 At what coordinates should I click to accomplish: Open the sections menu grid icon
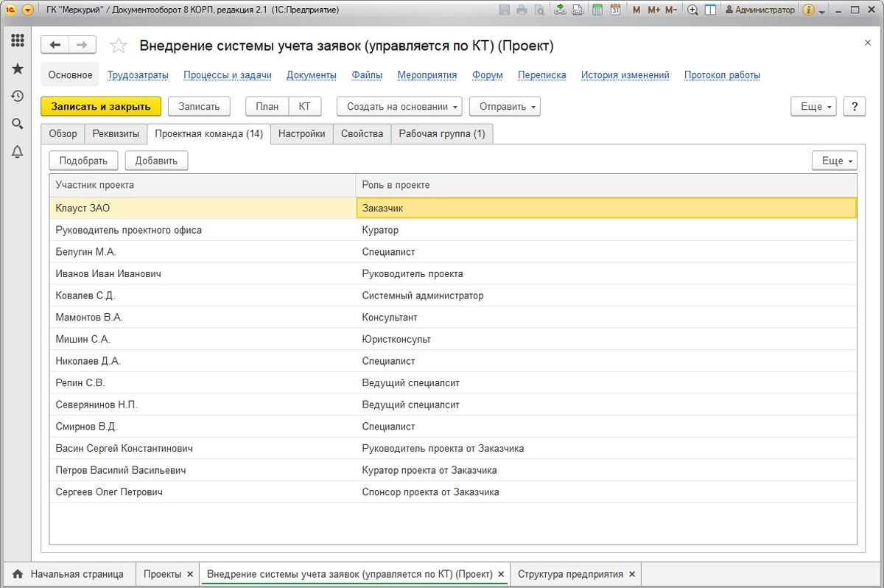coord(17,41)
